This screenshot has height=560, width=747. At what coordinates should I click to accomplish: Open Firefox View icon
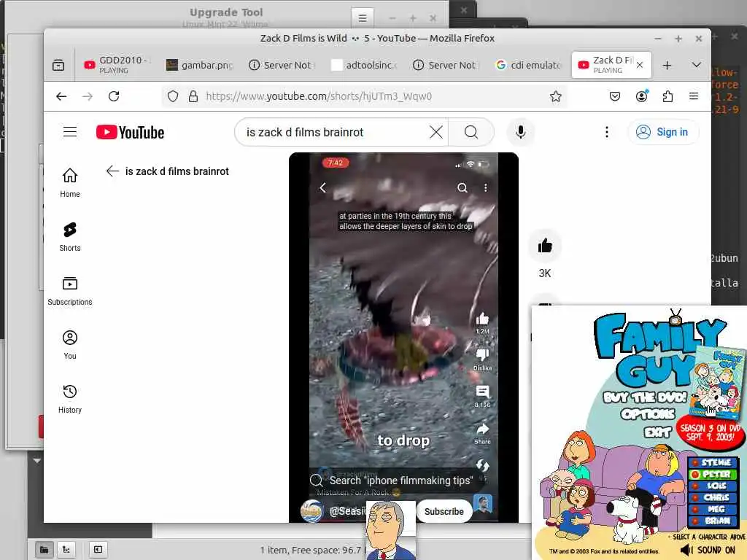point(58,65)
